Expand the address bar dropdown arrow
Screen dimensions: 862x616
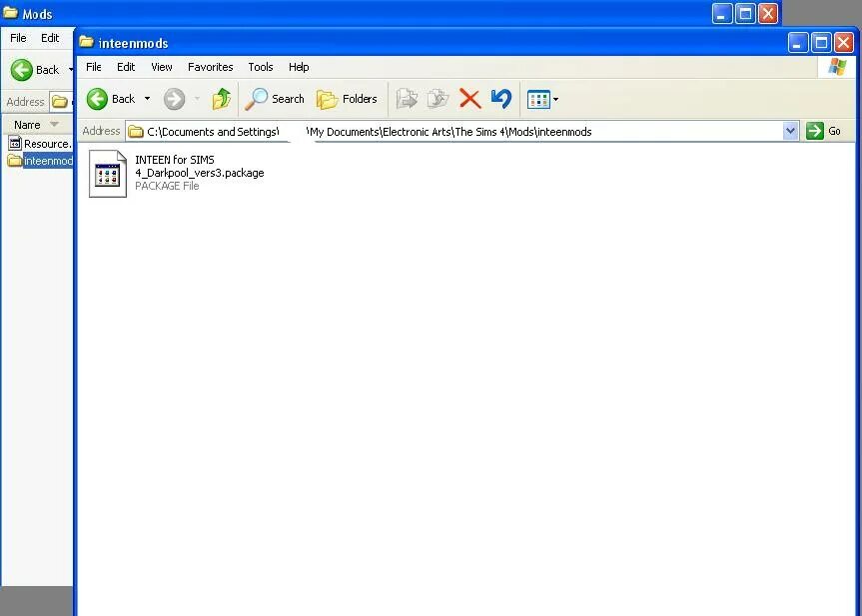coord(790,132)
